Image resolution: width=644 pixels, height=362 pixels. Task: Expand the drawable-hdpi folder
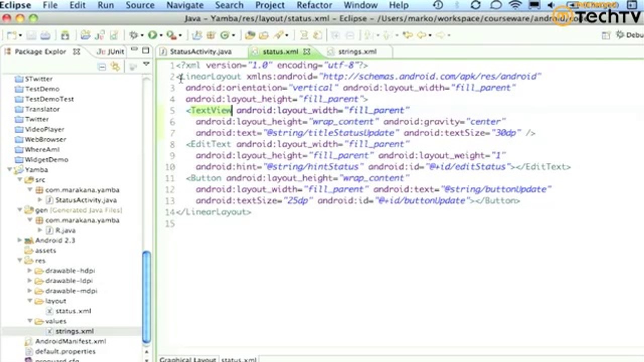click(30, 270)
